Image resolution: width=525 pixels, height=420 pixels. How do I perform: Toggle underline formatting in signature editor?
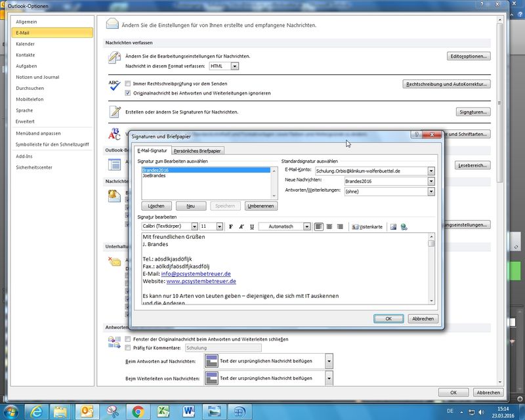pos(252,226)
